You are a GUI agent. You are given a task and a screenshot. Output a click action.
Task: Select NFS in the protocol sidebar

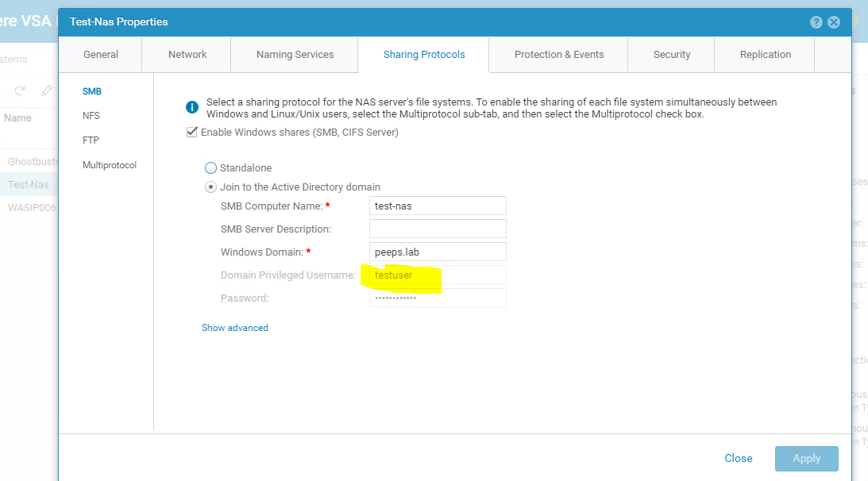click(x=91, y=115)
